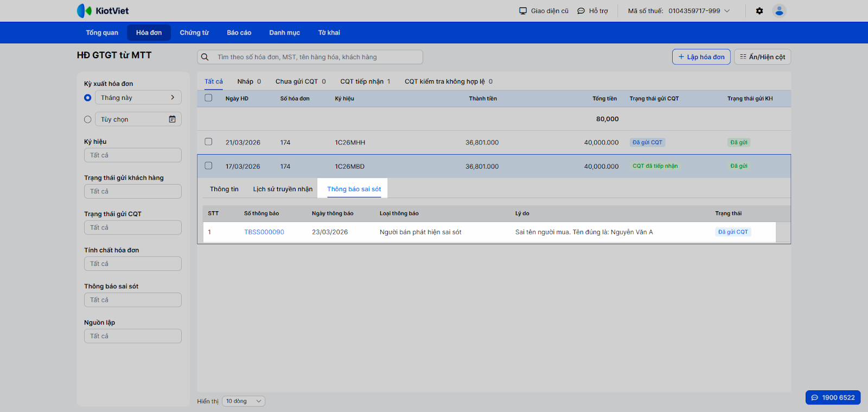Image resolution: width=868 pixels, height=412 pixels.
Task: Select the Tùy chọn radio button
Action: [x=88, y=119]
